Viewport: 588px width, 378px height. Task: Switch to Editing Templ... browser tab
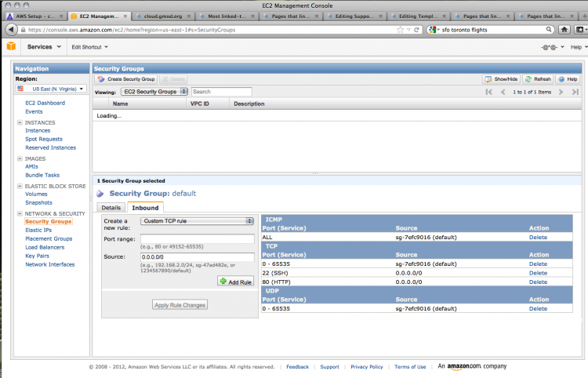coord(418,16)
